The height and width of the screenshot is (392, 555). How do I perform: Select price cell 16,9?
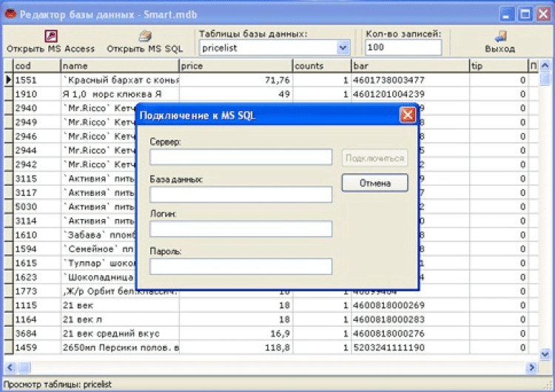coord(236,334)
